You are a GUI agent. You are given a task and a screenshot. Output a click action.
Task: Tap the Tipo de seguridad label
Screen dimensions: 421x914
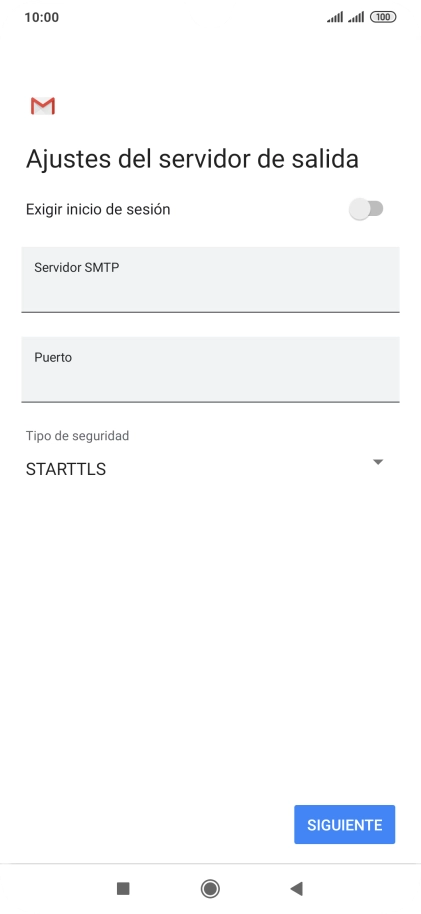click(78, 435)
